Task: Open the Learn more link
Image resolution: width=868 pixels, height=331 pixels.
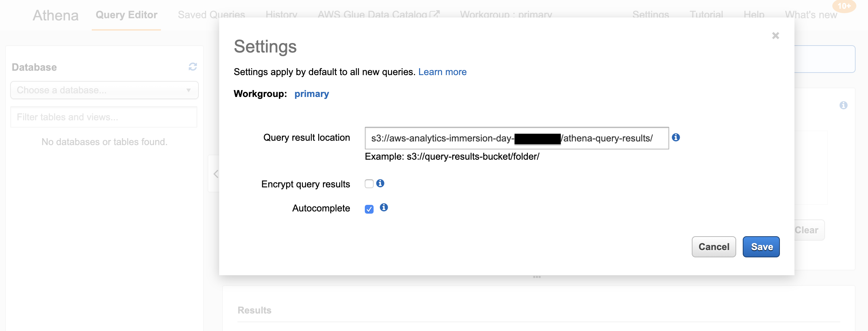Action: pos(442,72)
